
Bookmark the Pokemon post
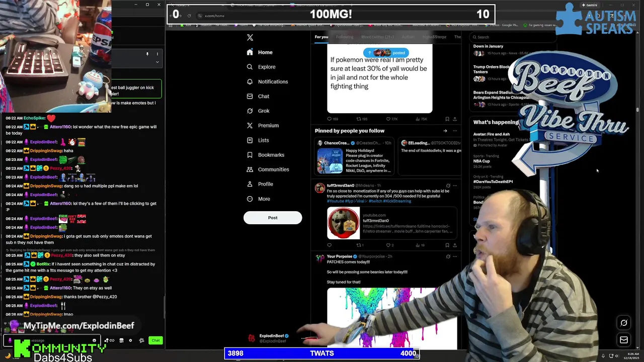pyautogui.click(x=447, y=119)
